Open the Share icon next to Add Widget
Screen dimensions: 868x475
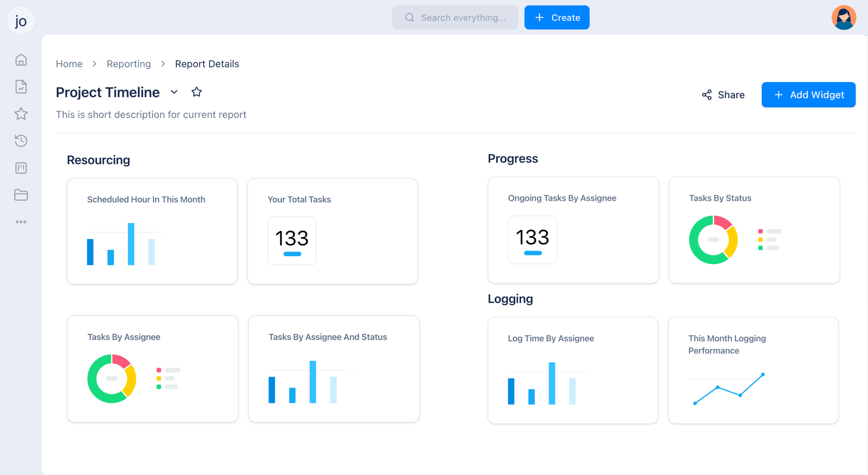point(706,95)
